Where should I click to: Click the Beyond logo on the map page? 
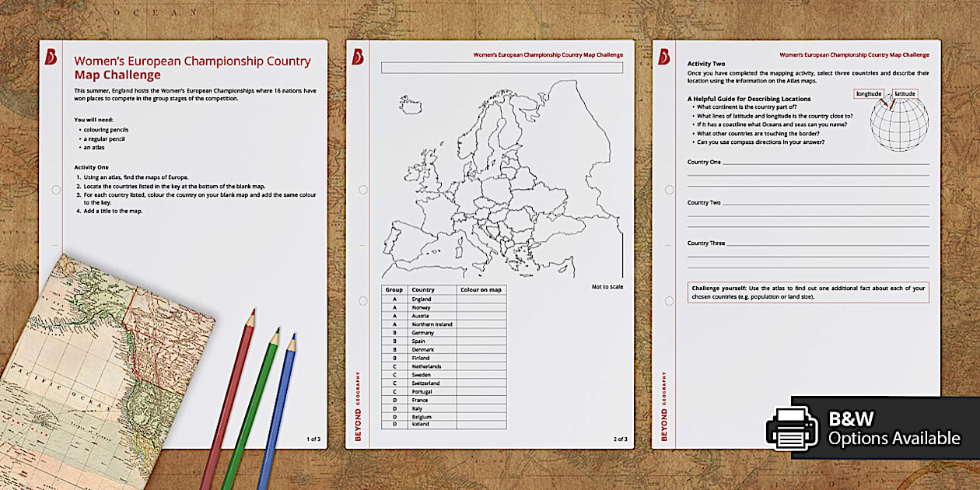(358, 57)
